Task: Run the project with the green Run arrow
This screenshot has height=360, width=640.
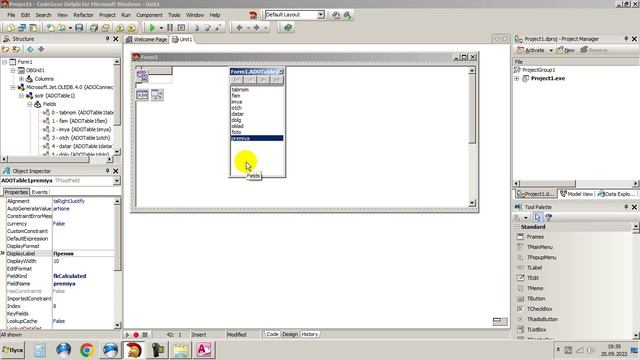Action: (152, 28)
